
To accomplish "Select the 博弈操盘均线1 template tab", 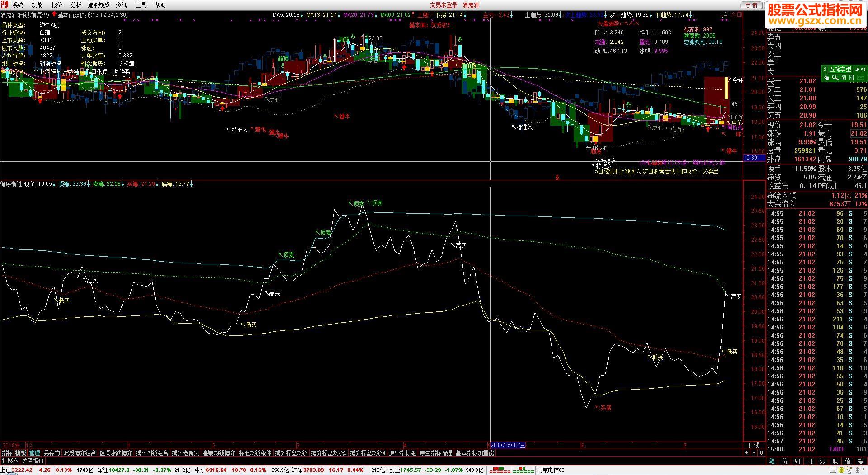I will [x=329, y=453].
